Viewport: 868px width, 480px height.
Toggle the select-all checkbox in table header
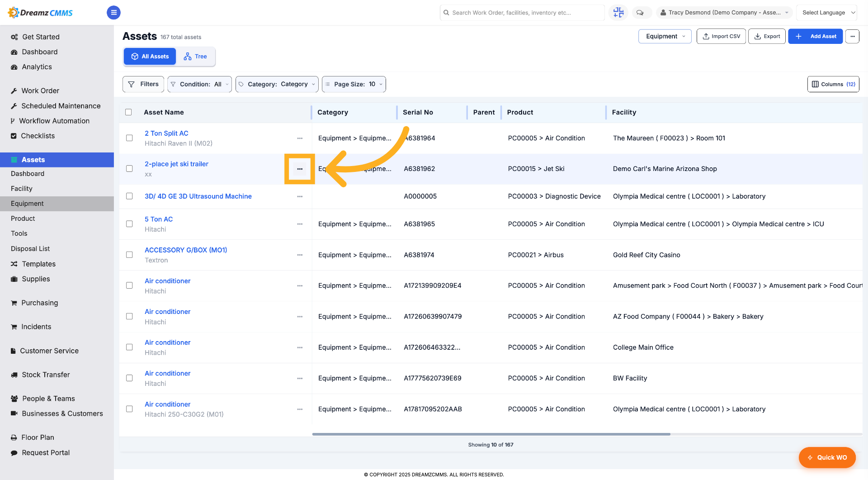[128, 112]
